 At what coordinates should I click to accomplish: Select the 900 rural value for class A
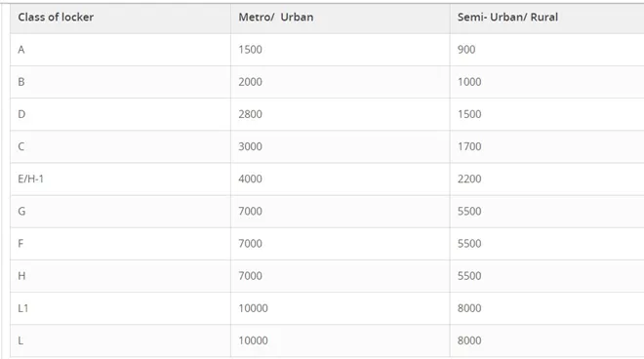point(466,50)
